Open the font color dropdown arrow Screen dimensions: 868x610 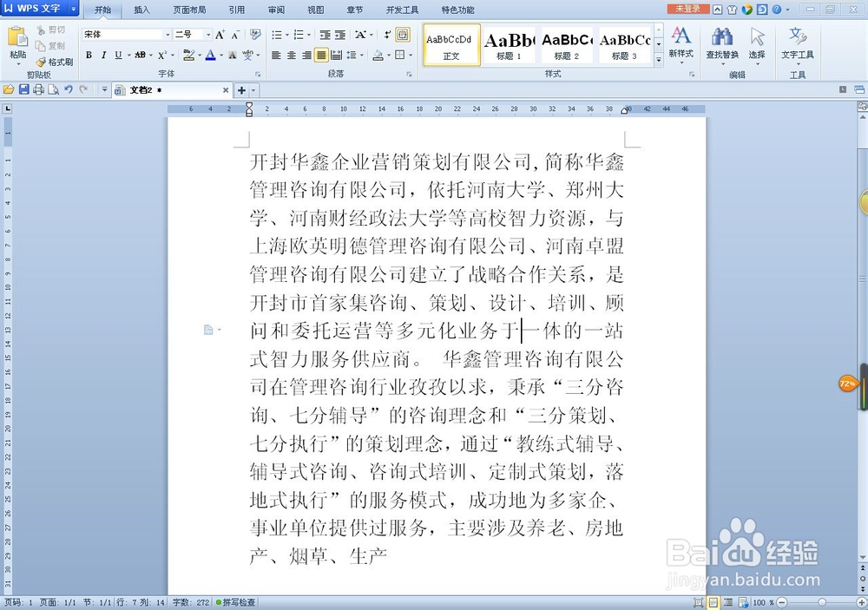point(221,55)
